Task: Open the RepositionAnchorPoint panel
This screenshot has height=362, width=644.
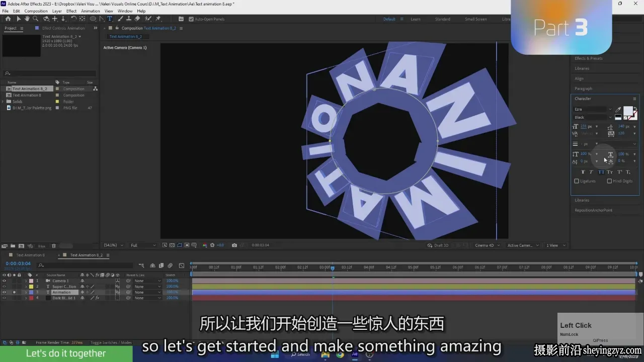Action: coord(594,210)
